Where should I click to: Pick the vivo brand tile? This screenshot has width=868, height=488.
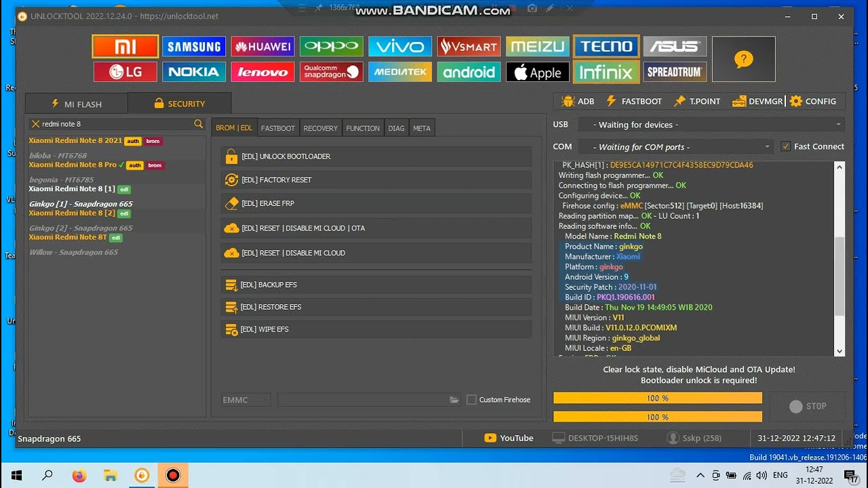[x=400, y=46]
